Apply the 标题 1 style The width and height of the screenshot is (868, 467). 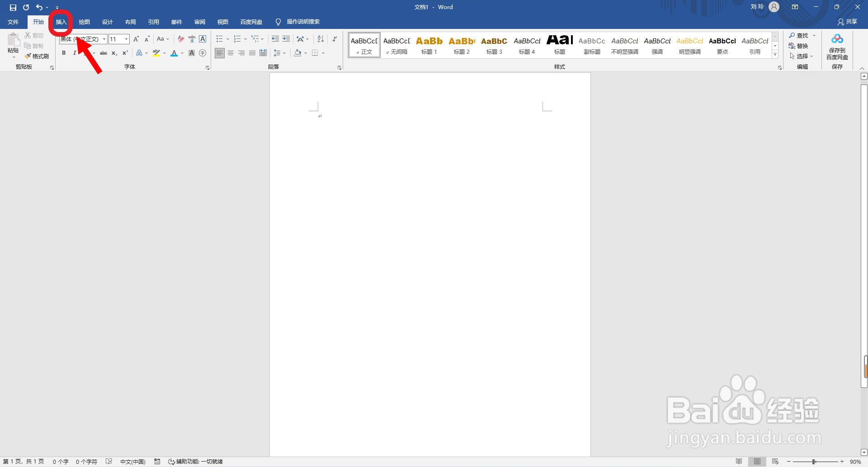429,45
